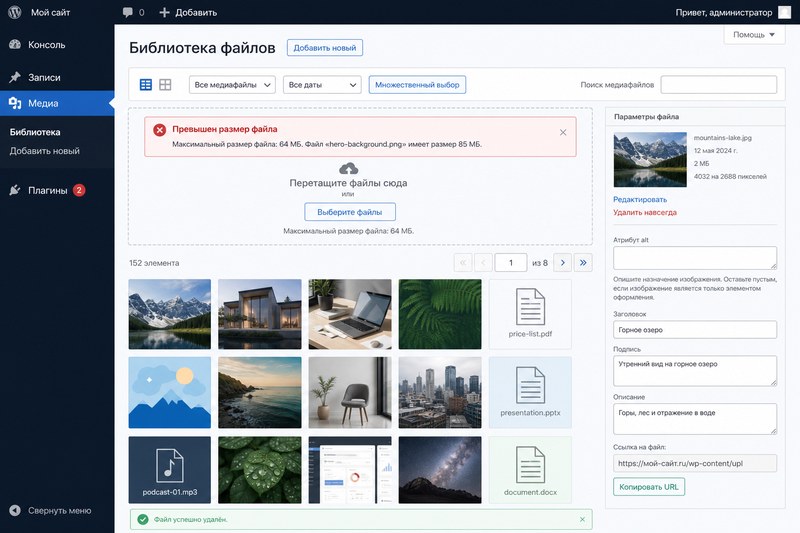The image size is (800, 533).
Task: Click the previous page pagination arrow
Action: pyautogui.click(x=483, y=263)
